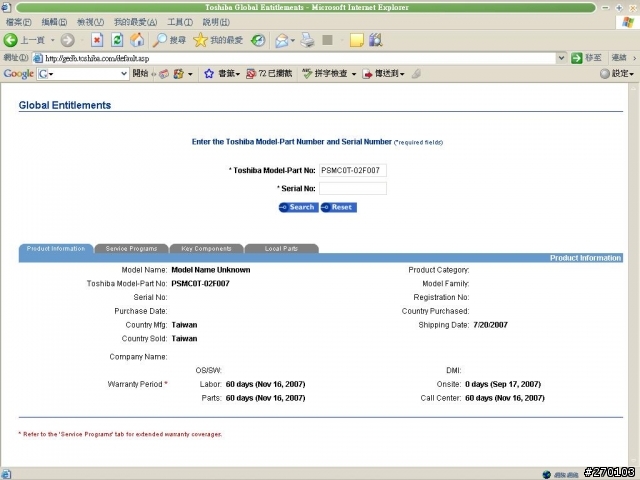Image resolution: width=640 pixels, height=480 pixels.
Task: Expand the spell check dropdown arrow
Action: [353, 74]
